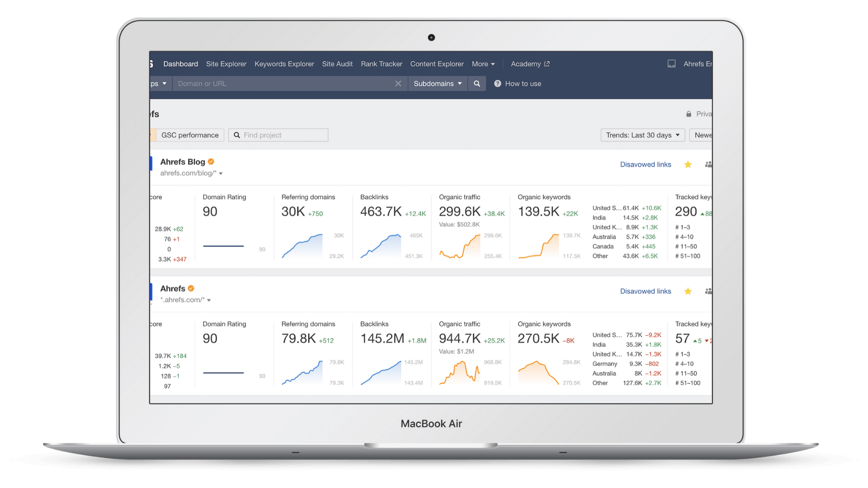The width and height of the screenshot is (868, 488).
Task: Click the 57 tracked keywords value
Action: click(x=682, y=338)
